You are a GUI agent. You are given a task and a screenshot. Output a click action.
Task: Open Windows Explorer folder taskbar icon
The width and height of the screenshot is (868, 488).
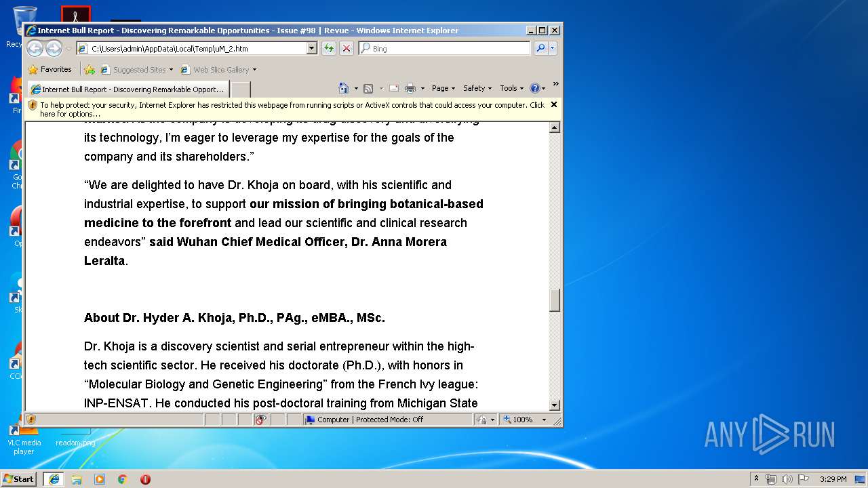(x=77, y=479)
